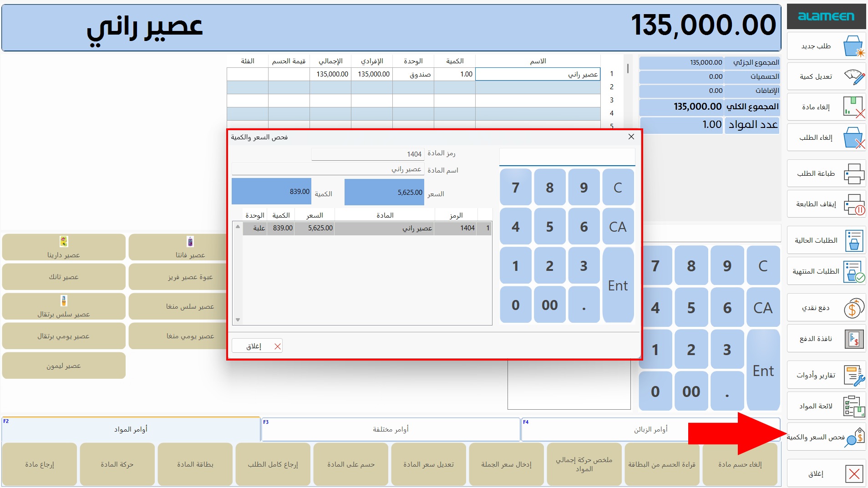
Task: Choose the عصير ليمون product button
Action: [x=64, y=366]
